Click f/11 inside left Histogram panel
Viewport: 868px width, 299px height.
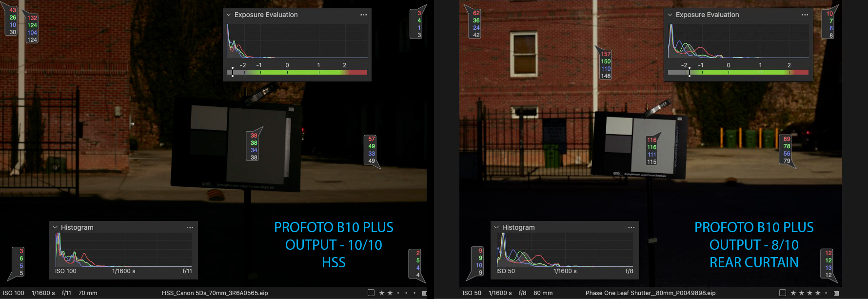tap(187, 271)
